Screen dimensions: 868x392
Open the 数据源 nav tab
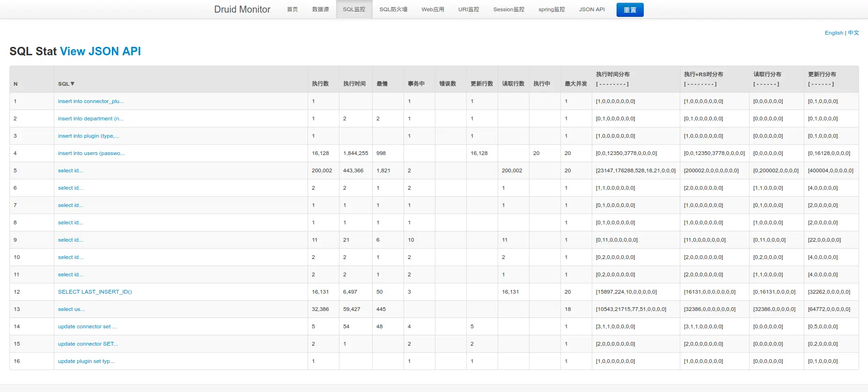click(x=321, y=9)
